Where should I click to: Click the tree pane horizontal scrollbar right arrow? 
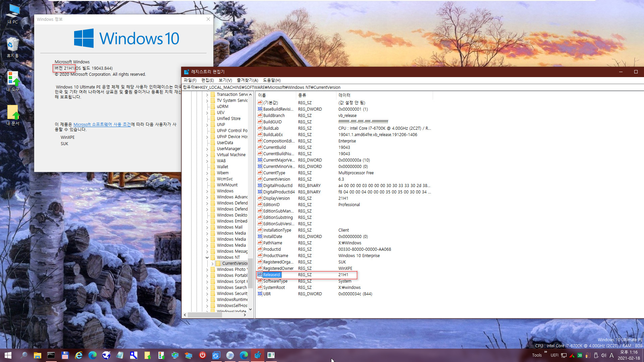pyautogui.click(x=245, y=315)
